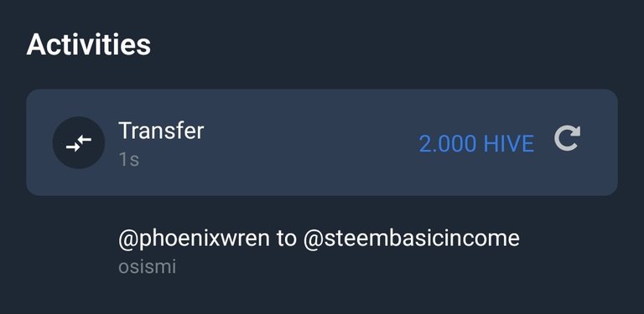Click the blank area left of osismi
Viewport: 644px width, 314px height.
point(70,267)
